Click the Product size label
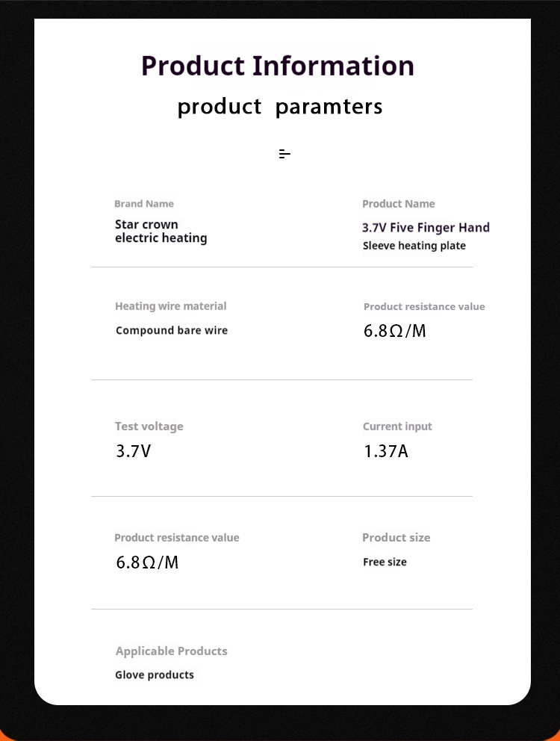 396,538
